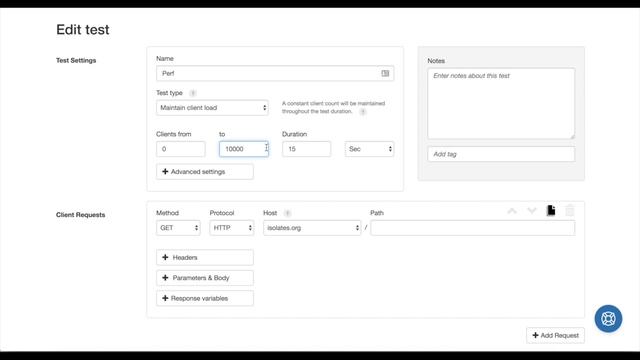640x360 pixels.
Task: Open the Method GET dropdown
Action: [x=178, y=228]
